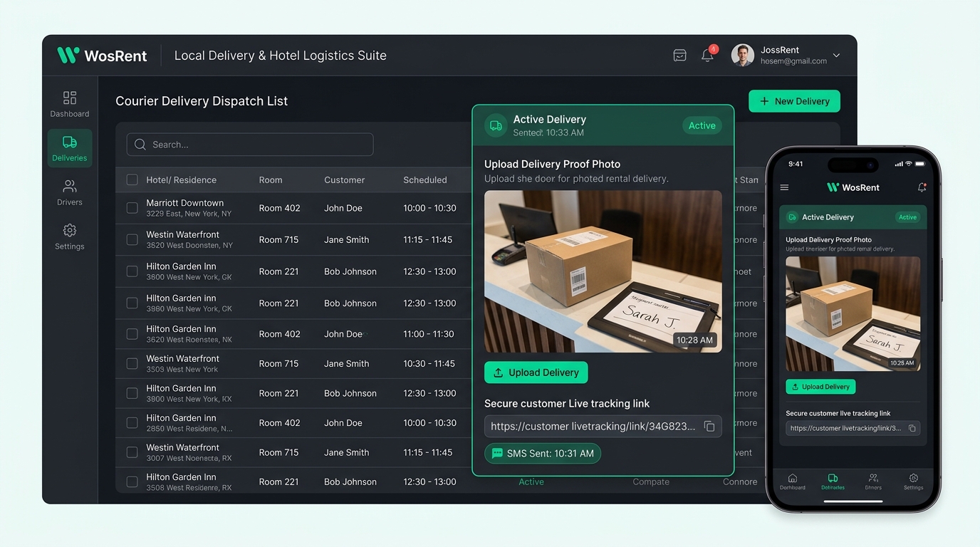Screen dimensions: 980x547
Task: Click the WosRent logo in the desktop header
Action: click(102, 56)
